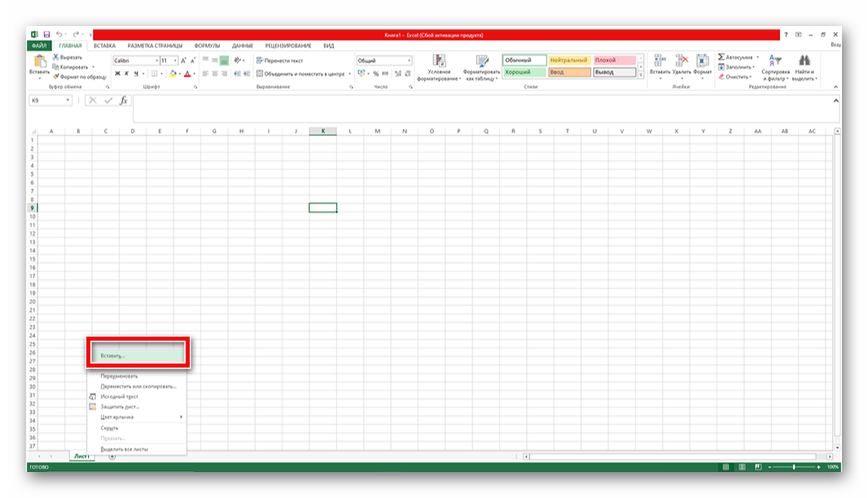868x498 pixels.
Task: Open the K9 name box dropdown
Action: [68, 100]
